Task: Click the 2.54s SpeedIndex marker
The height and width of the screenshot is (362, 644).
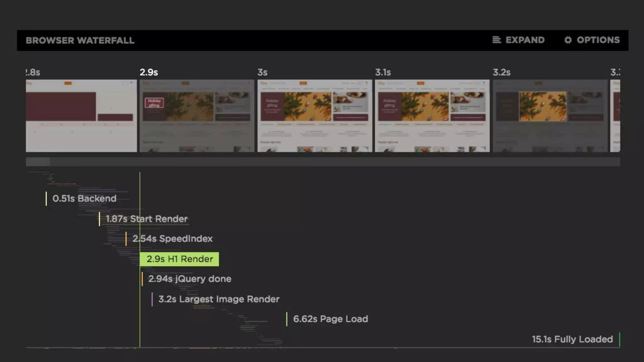Action: [x=172, y=239]
